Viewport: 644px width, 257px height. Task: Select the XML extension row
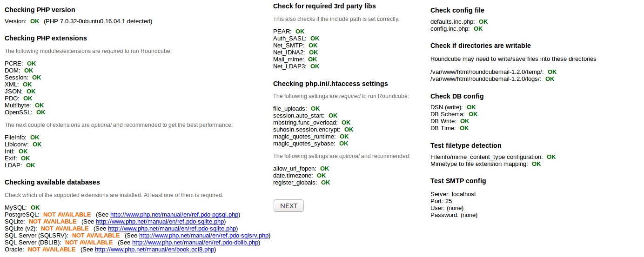pos(18,84)
